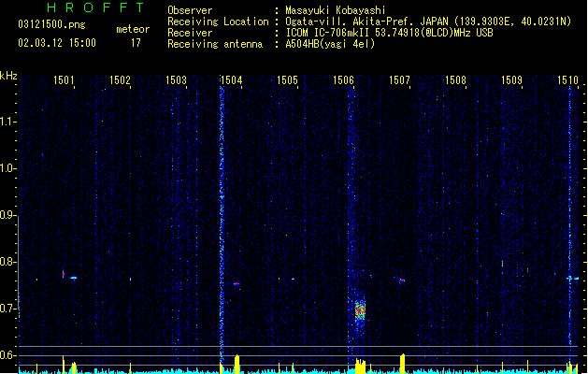The height and width of the screenshot is (374, 588).
Task: Click the meteor count value 17
Action: coord(136,43)
